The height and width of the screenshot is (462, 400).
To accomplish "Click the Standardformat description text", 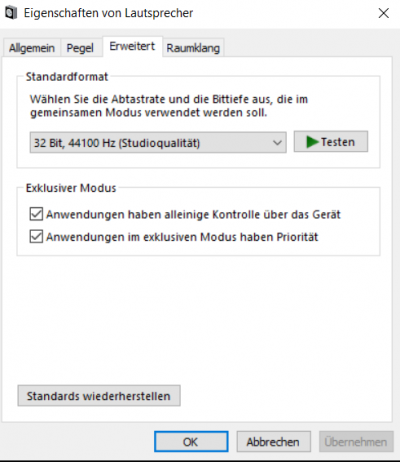I will 169,106.
